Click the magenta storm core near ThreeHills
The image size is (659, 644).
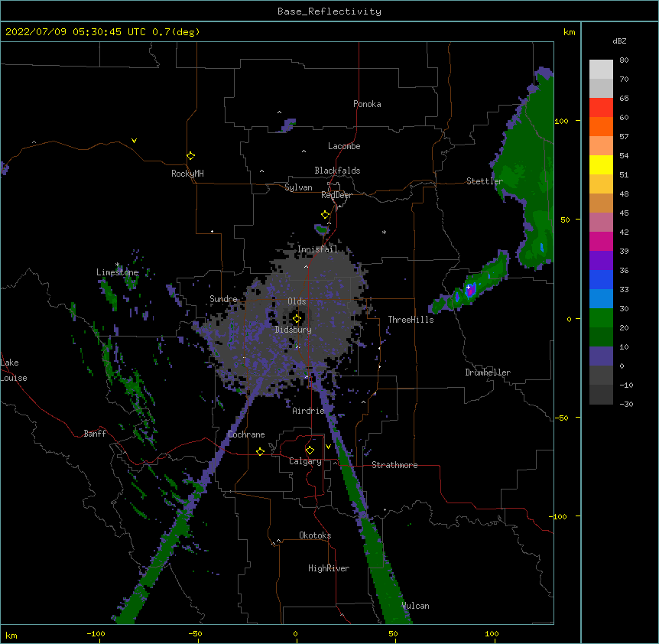click(x=471, y=290)
